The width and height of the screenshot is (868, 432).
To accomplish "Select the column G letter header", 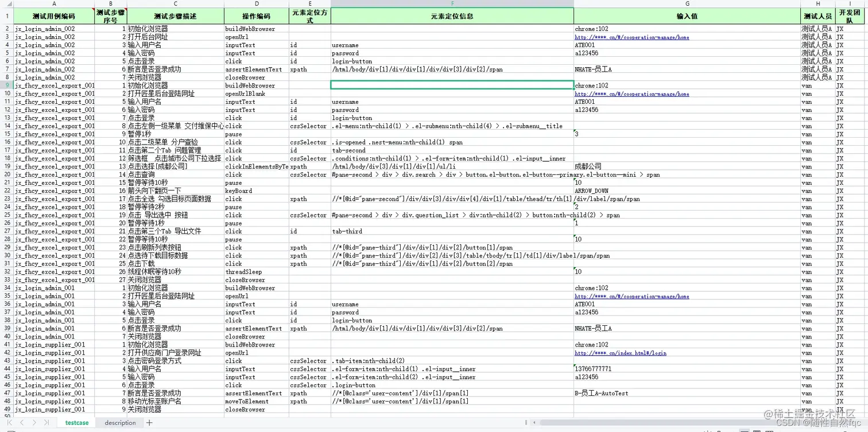I will (687, 5).
